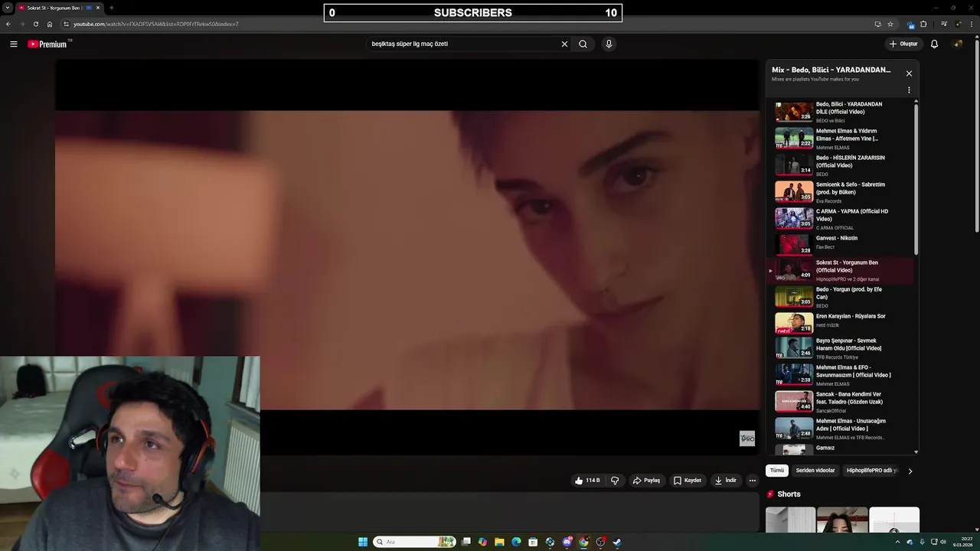This screenshot has width=980, height=551.
Task: Run search with the magnifier button
Action: [x=583, y=44]
